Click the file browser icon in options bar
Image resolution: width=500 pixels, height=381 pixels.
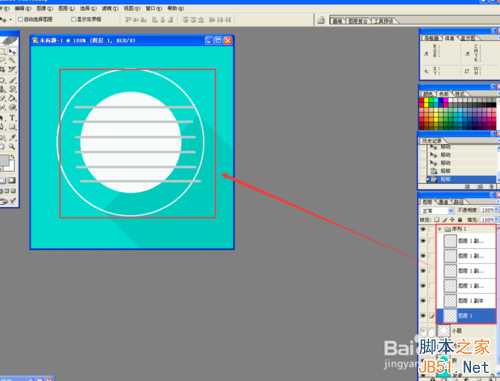321,20
